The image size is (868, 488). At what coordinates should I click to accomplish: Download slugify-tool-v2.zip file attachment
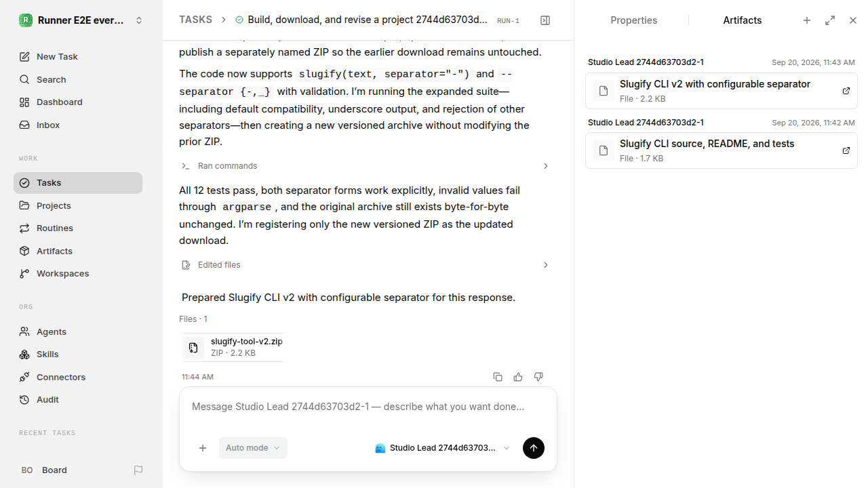[x=233, y=347]
